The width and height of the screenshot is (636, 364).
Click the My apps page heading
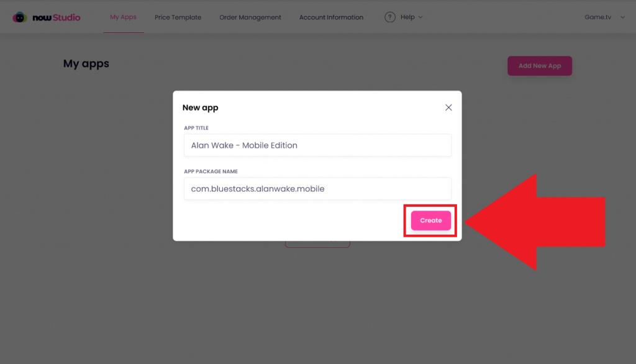tap(86, 63)
